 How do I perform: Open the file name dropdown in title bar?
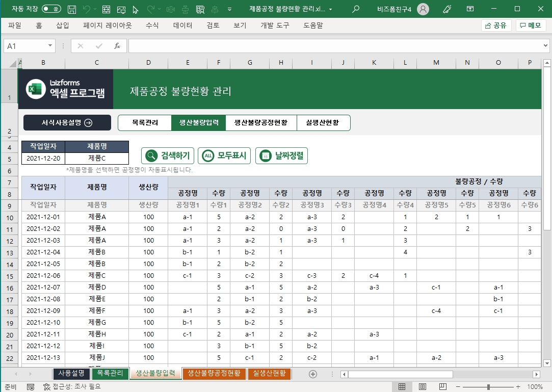coord(331,9)
